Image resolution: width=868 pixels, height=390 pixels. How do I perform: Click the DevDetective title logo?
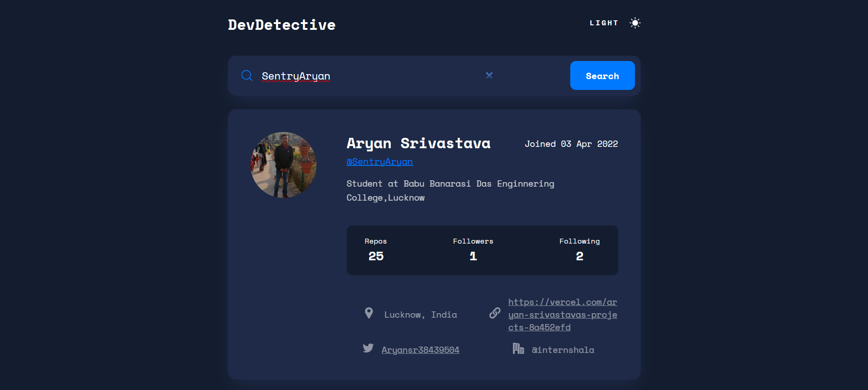tap(281, 25)
